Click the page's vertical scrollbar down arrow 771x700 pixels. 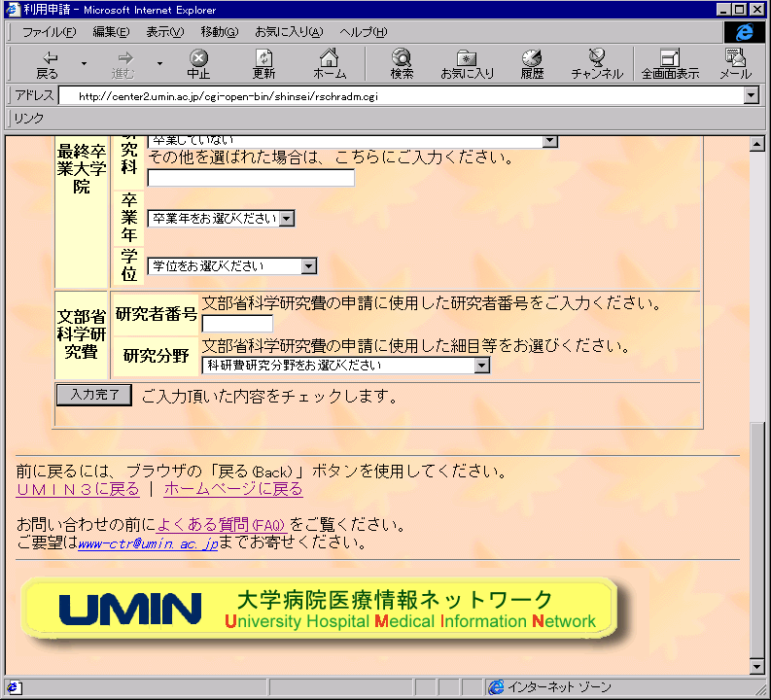757,666
